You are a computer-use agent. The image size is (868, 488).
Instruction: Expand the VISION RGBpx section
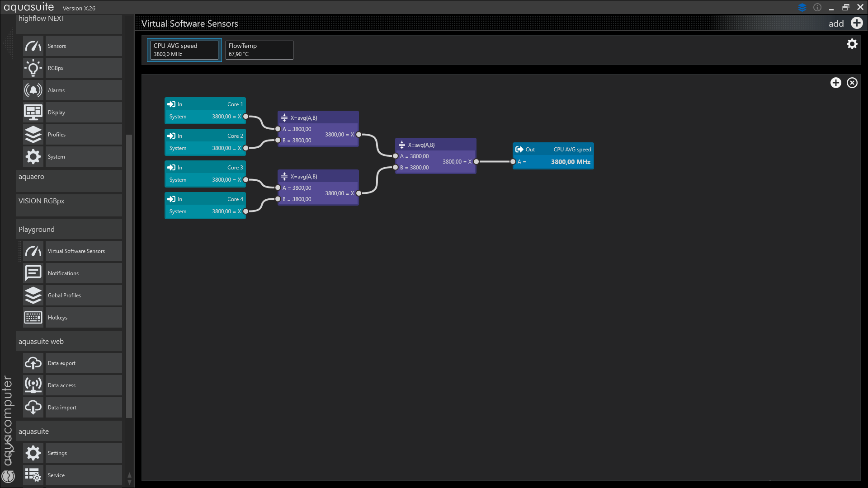click(69, 205)
